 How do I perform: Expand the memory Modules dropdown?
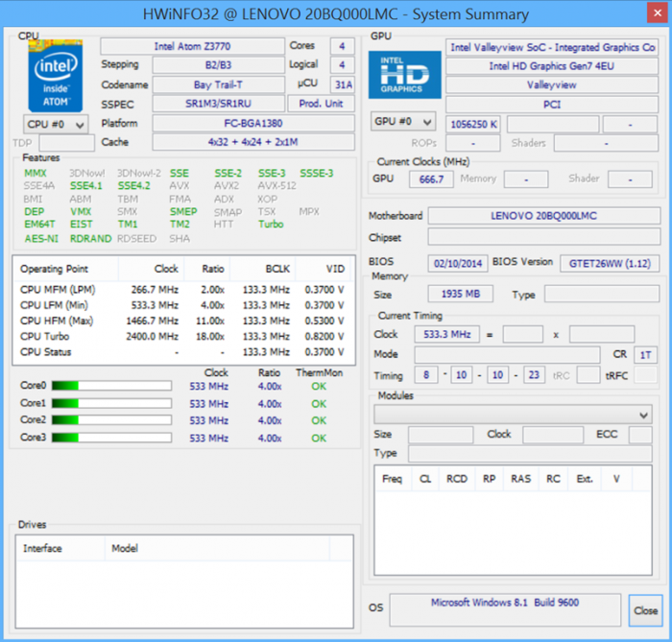514,415
